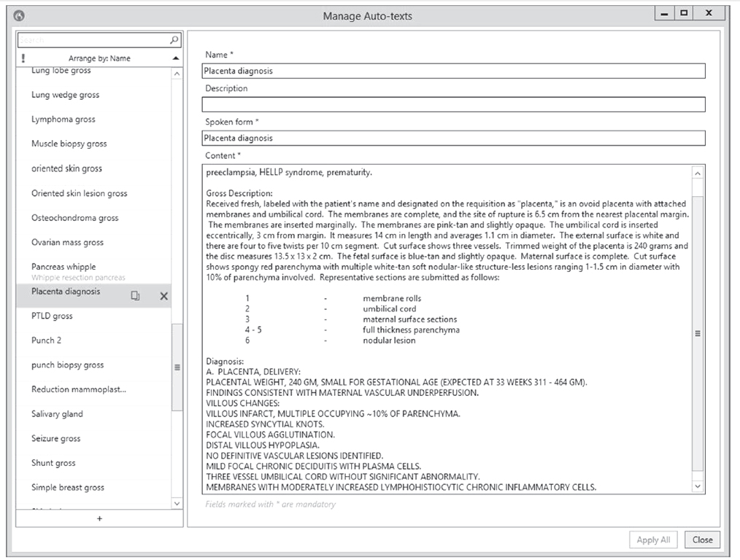Click into the Description field
This screenshot has height=560, width=740.
click(x=453, y=104)
